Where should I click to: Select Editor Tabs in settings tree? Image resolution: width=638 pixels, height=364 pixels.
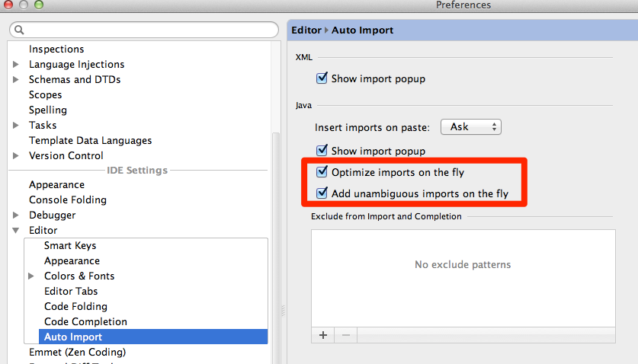[x=71, y=291]
